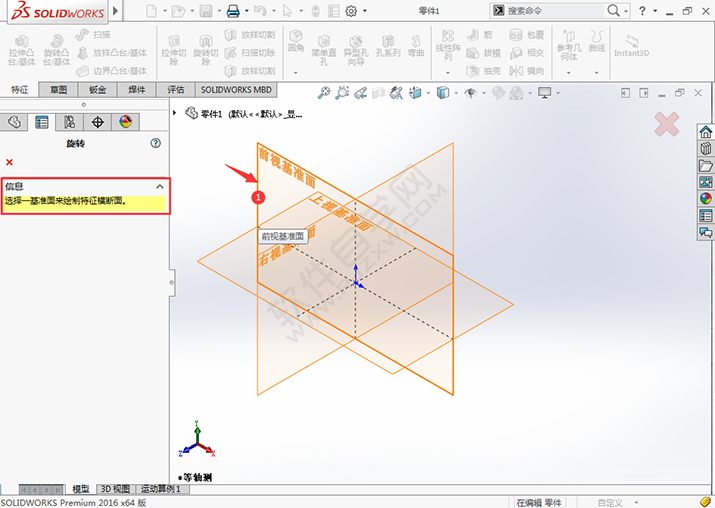The image size is (715, 508).
Task: Open the PropertyManager tab icon
Action: pyautogui.click(x=41, y=122)
